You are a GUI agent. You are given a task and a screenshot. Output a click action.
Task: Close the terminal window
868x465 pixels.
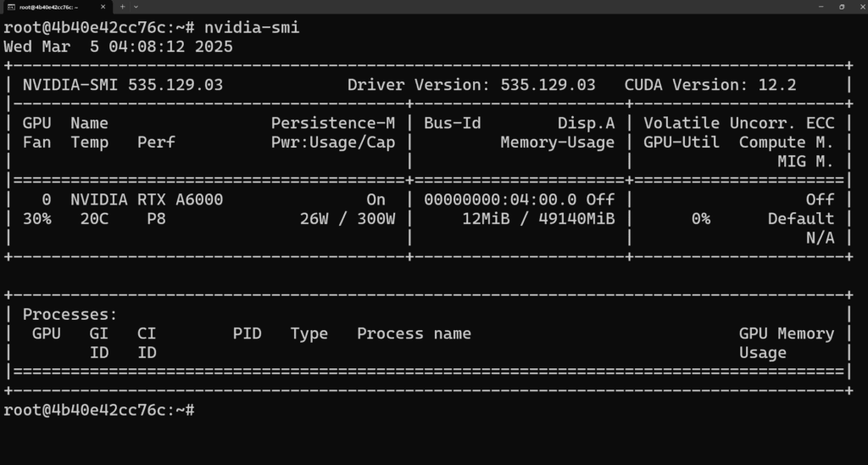[x=862, y=7]
